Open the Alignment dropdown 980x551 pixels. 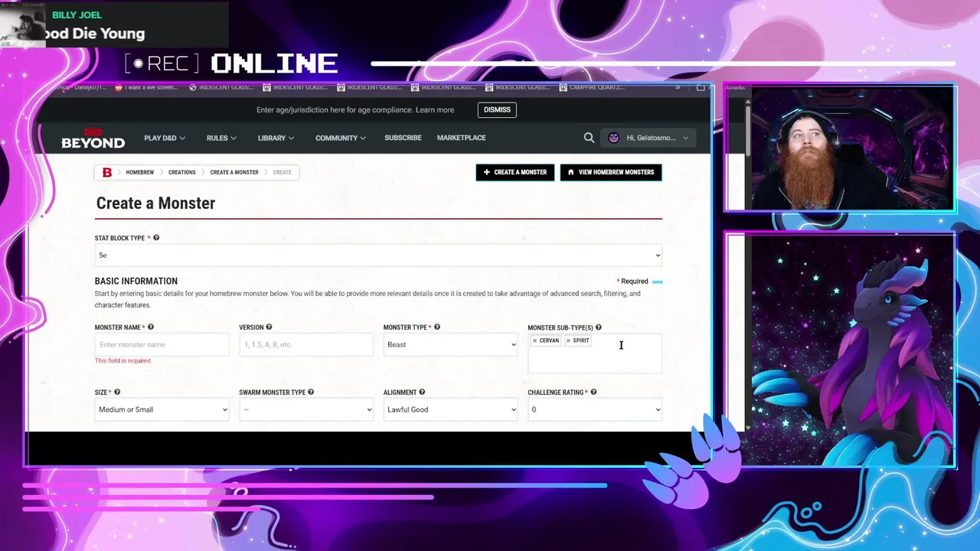(450, 409)
